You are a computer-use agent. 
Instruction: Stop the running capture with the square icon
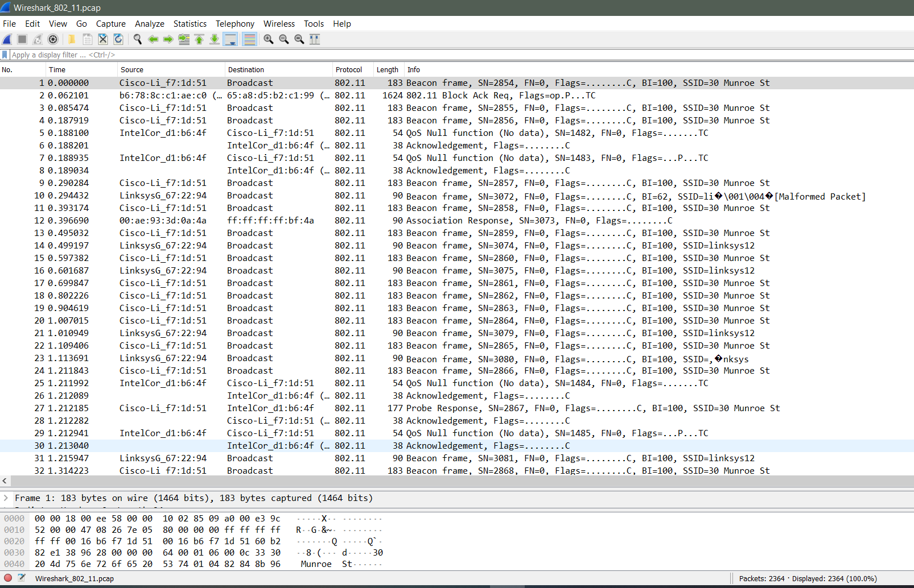coord(22,39)
